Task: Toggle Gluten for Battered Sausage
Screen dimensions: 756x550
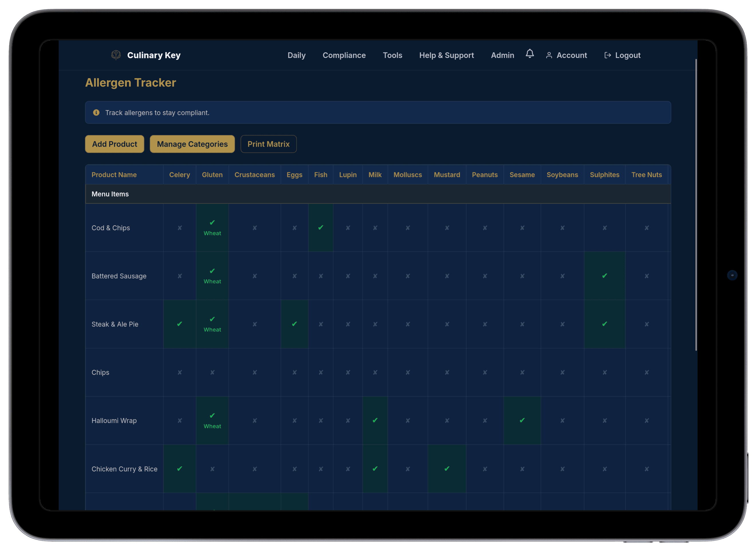Action: coord(212,276)
